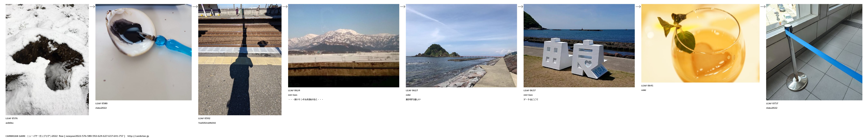Click the arrow after the snow photo
The width and height of the screenshot is (868, 140).
(x=92, y=6)
